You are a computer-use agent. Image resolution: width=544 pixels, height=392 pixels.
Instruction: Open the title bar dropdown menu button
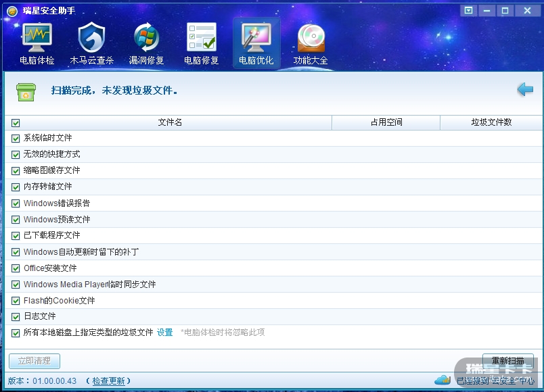(x=469, y=10)
